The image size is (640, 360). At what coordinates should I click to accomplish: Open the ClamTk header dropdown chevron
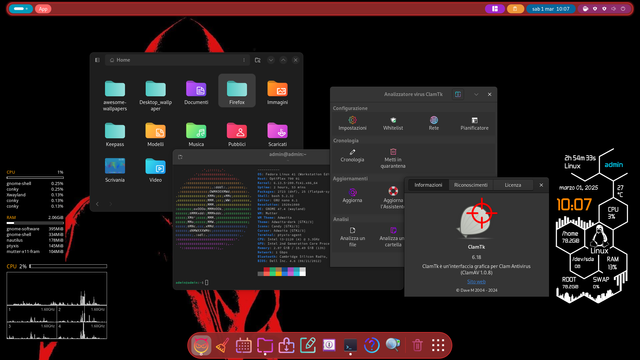pyautogui.click(x=476, y=94)
